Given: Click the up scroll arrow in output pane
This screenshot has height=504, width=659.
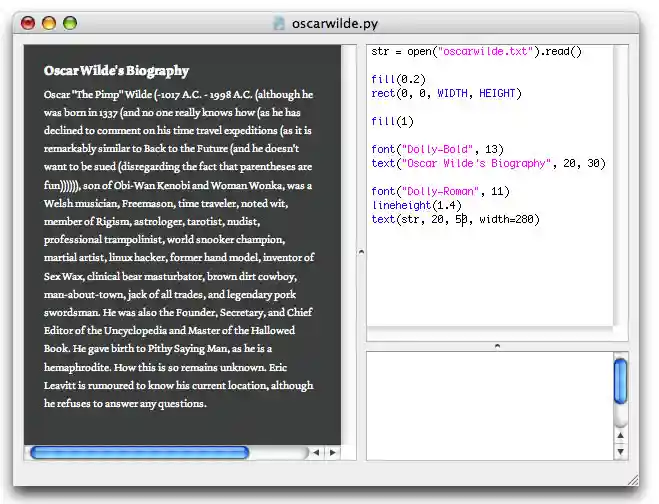Looking at the screenshot, I should [x=620, y=435].
